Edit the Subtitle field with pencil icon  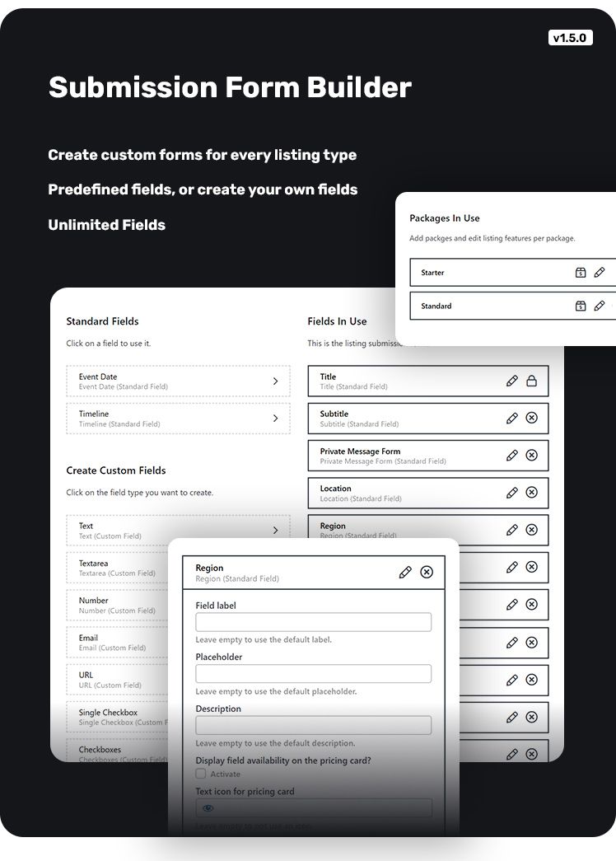click(512, 419)
